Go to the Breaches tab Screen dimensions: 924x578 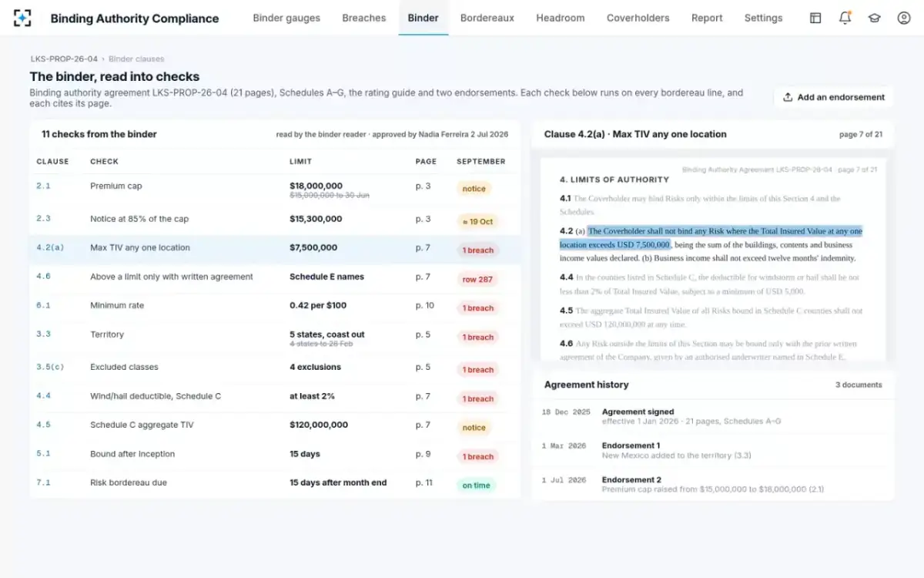click(x=364, y=18)
